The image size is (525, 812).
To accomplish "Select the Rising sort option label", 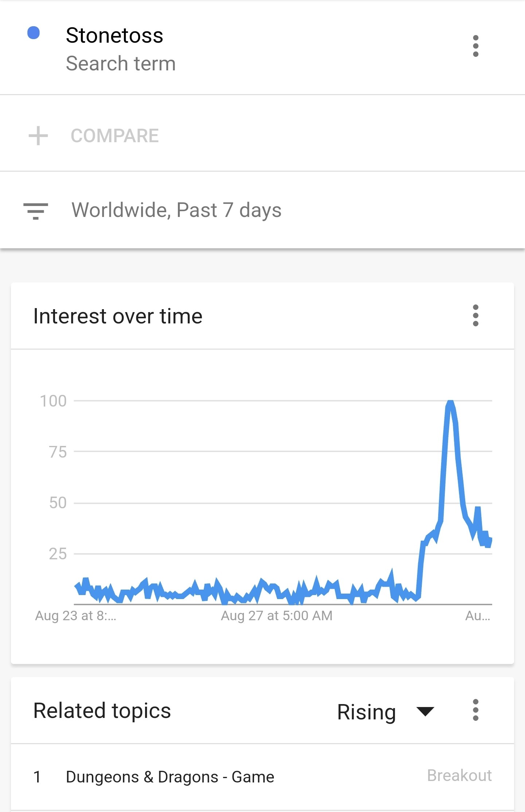I will click(366, 712).
